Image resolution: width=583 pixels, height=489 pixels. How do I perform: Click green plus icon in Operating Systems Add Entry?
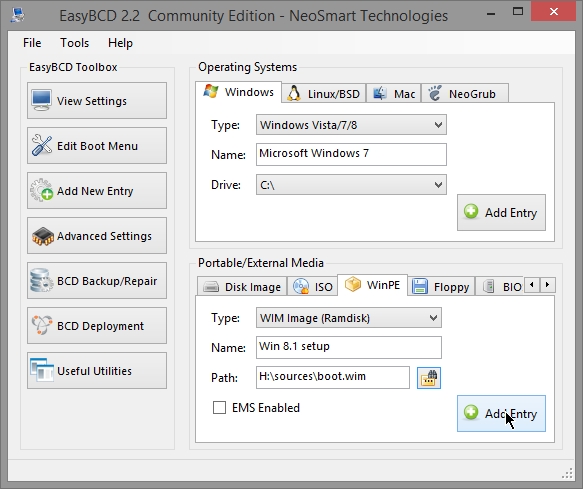(x=471, y=212)
